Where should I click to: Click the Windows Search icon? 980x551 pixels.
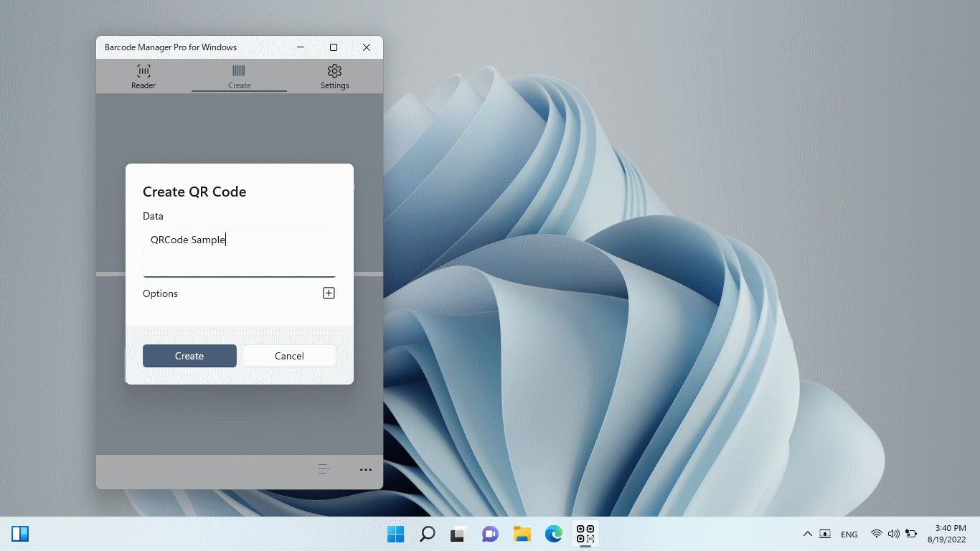pos(428,534)
